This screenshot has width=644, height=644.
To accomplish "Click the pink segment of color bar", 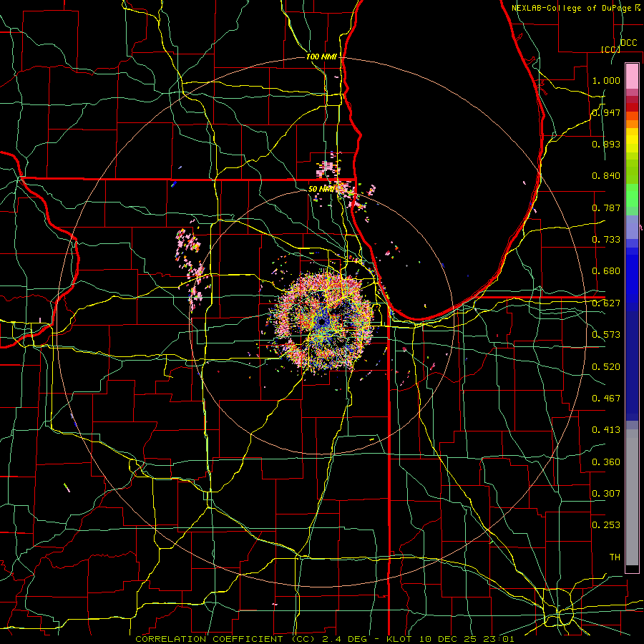I will (632, 76).
